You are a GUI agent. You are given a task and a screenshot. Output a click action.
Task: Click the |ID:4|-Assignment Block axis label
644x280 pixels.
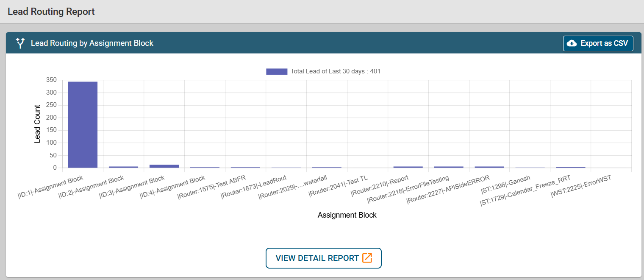[172, 187]
